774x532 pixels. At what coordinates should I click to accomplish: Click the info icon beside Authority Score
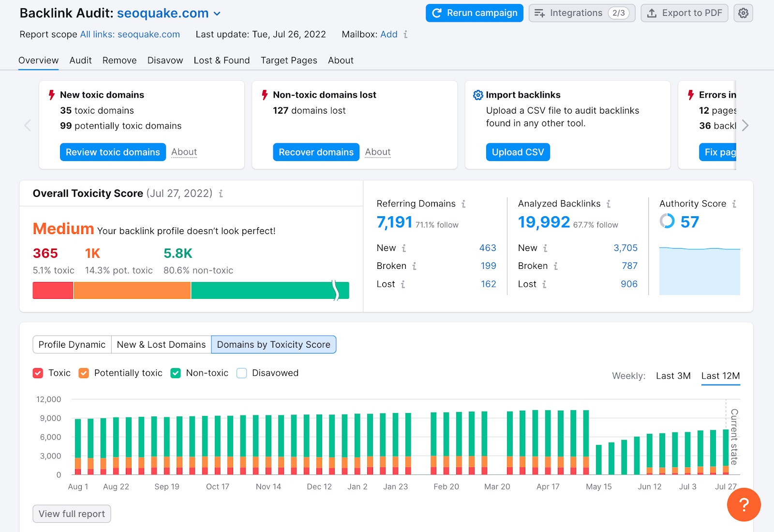[x=735, y=204]
